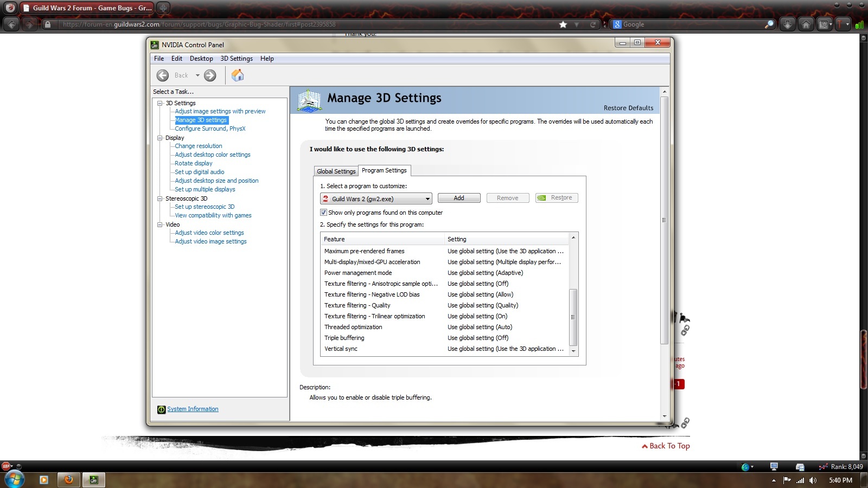This screenshot has width=868, height=488.
Task: Open the 3D Settings menu
Action: [237, 59]
